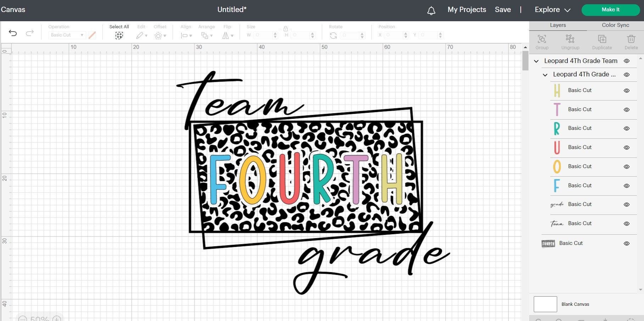Click the Align tool icon

[184, 35]
